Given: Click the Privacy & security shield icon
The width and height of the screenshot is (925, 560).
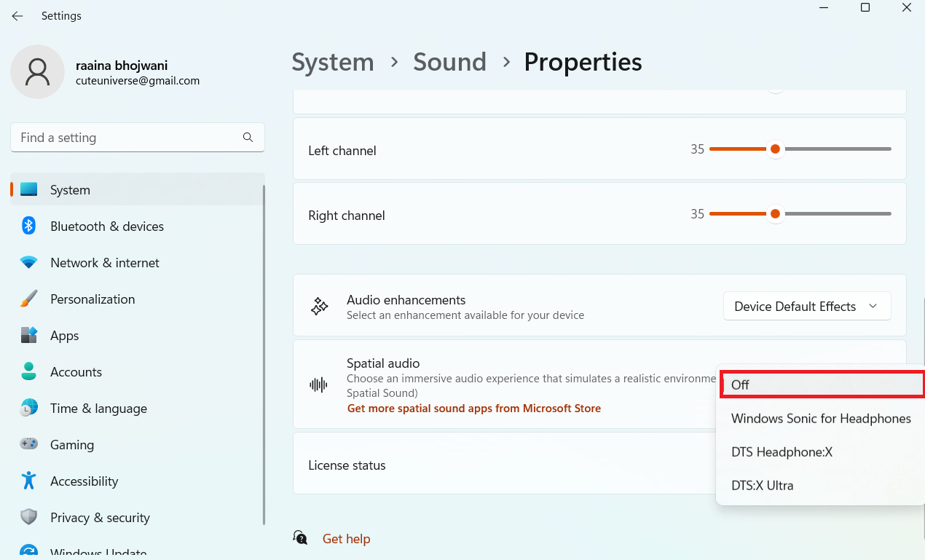Looking at the screenshot, I should (29, 517).
